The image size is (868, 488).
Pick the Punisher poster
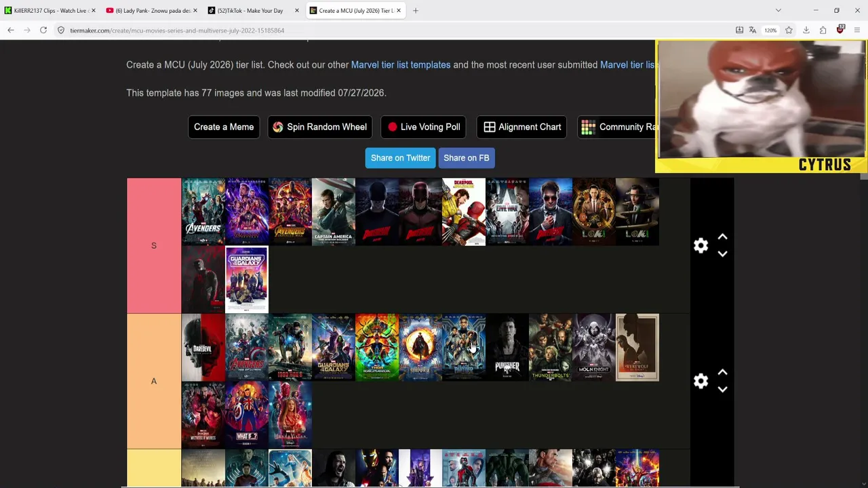click(x=507, y=347)
